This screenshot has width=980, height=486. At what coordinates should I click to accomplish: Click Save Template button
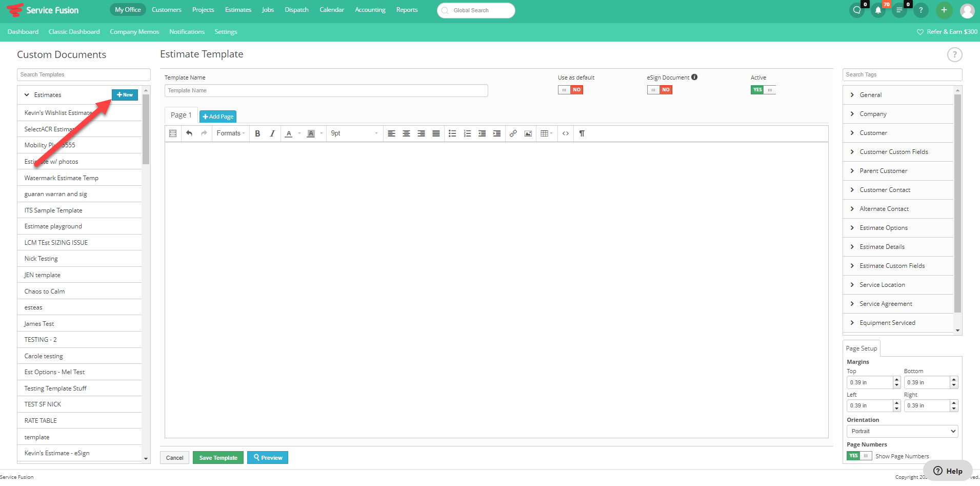(218, 458)
